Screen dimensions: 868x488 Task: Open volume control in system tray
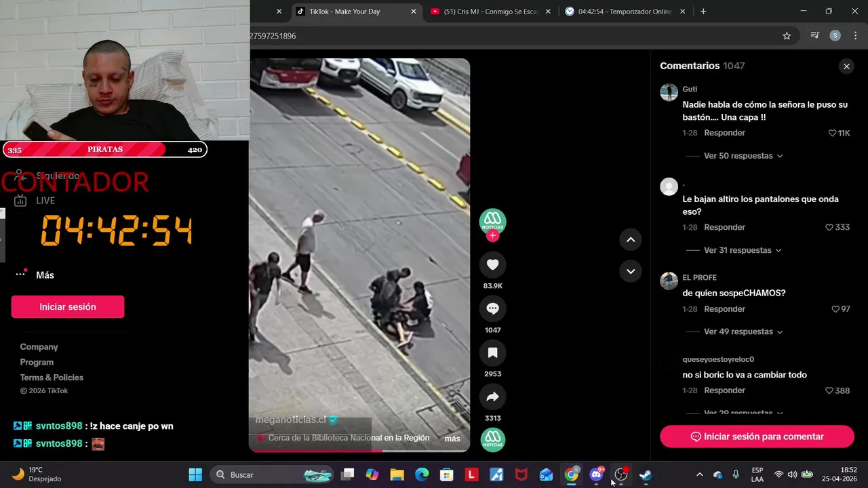pos(793,474)
